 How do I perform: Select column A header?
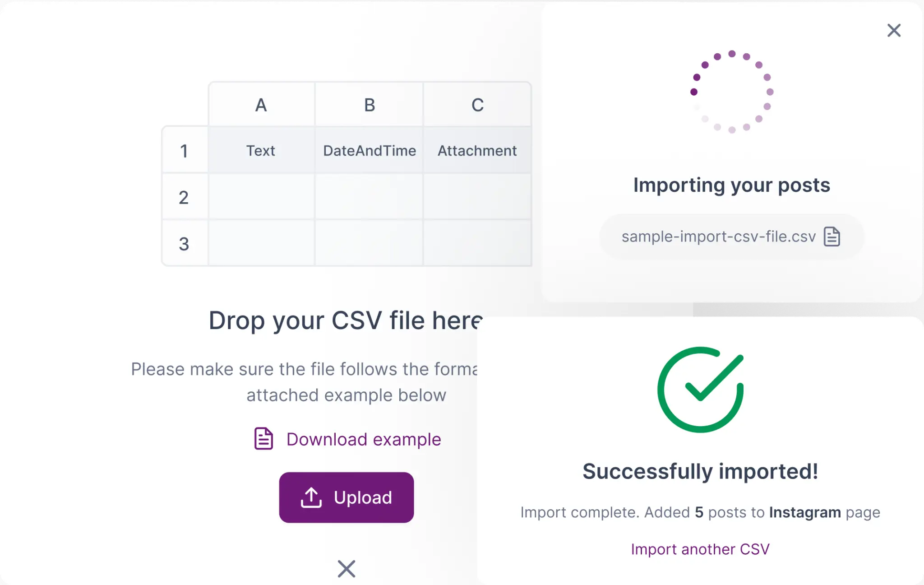(261, 105)
